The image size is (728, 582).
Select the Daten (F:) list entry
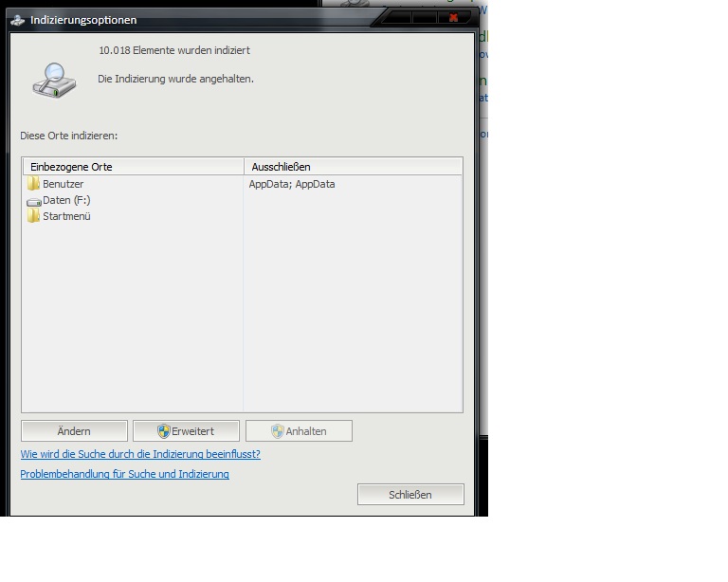coord(66,200)
